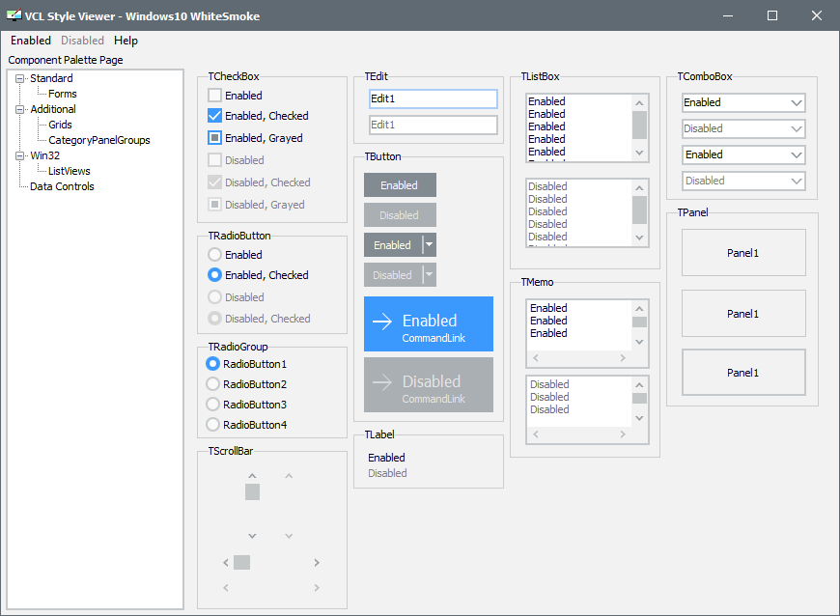Select Forms in the palette tree

pos(63,94)
